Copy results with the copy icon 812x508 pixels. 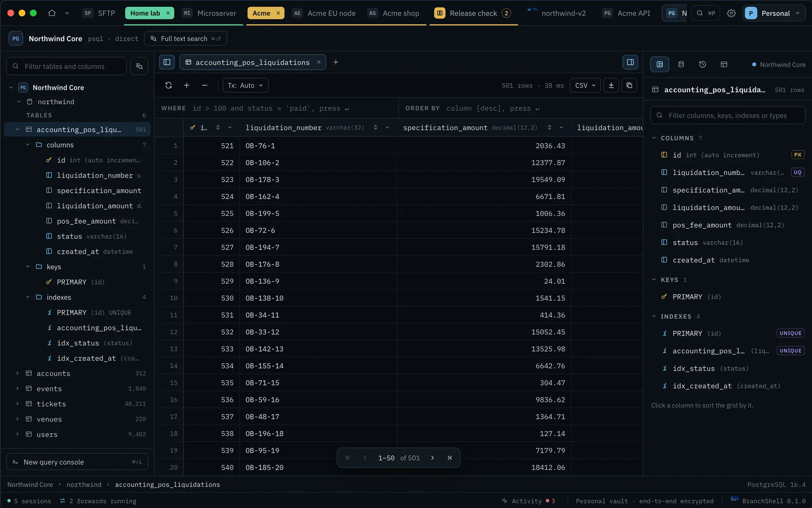pos(629,85)
